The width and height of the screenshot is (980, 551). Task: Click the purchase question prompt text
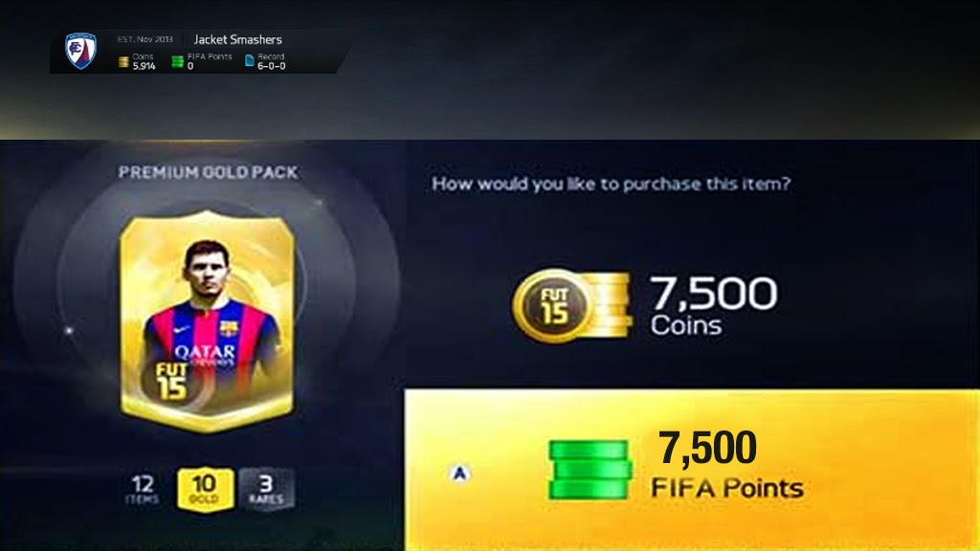[612, 184]
